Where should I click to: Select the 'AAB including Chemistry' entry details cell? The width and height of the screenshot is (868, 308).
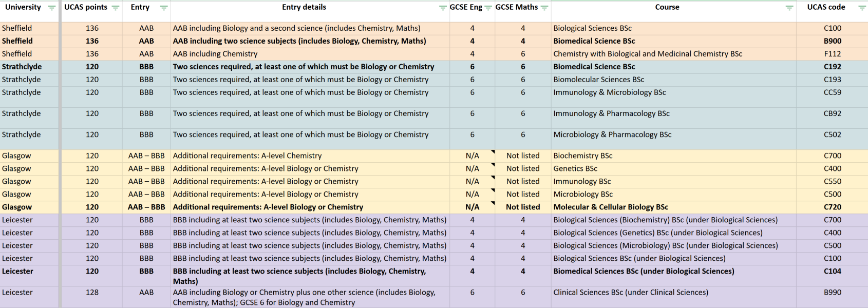click(x=310, y=54)
